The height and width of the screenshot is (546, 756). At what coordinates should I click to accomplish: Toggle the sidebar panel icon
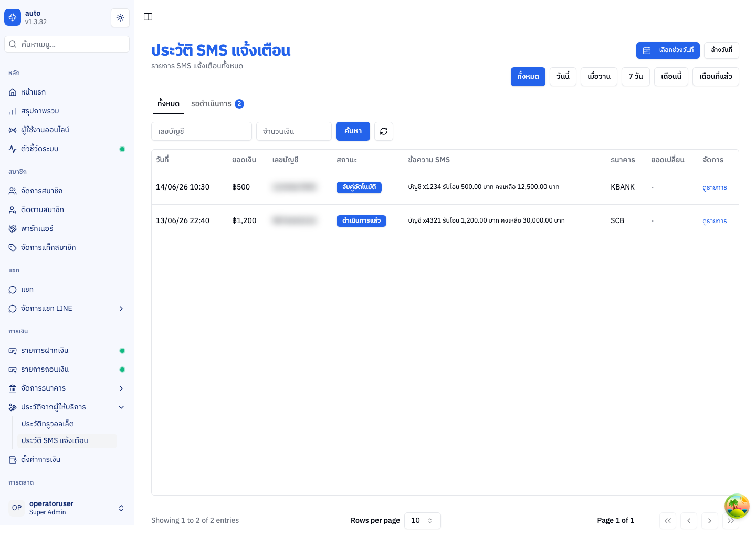tap(148, 17)
